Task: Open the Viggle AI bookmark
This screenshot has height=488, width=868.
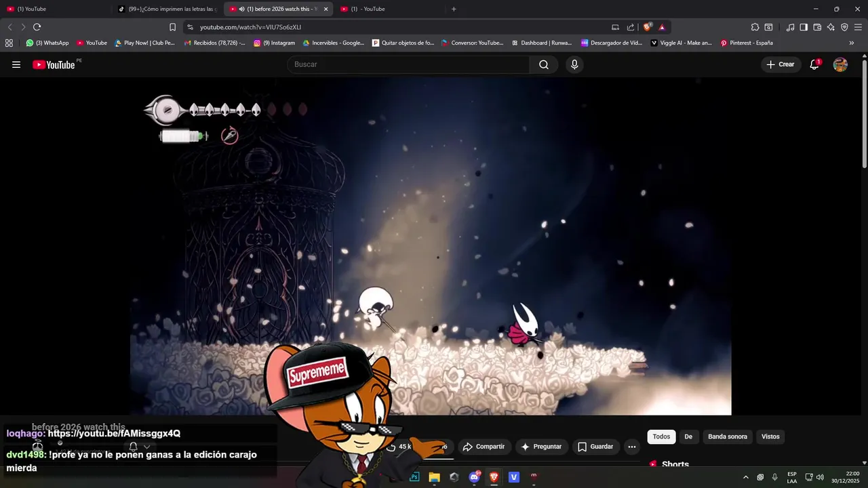Action: click(682, 43)
